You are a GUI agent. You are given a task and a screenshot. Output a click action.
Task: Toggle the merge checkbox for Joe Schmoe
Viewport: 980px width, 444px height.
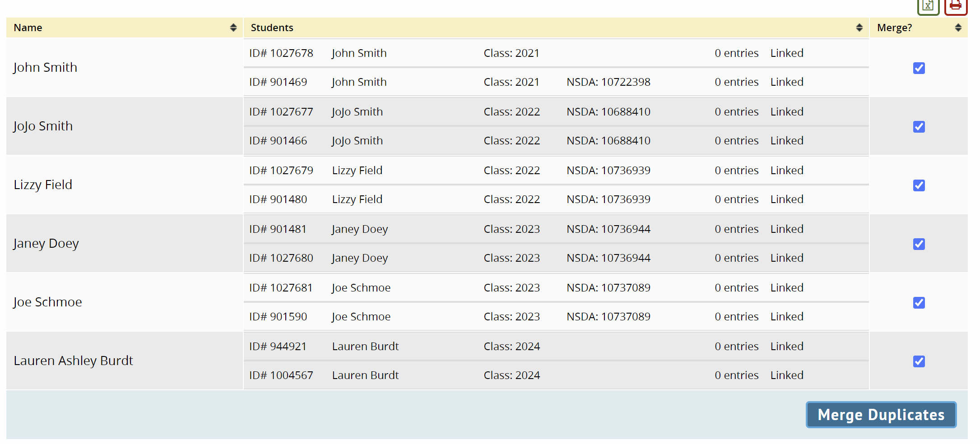point(919,303)
